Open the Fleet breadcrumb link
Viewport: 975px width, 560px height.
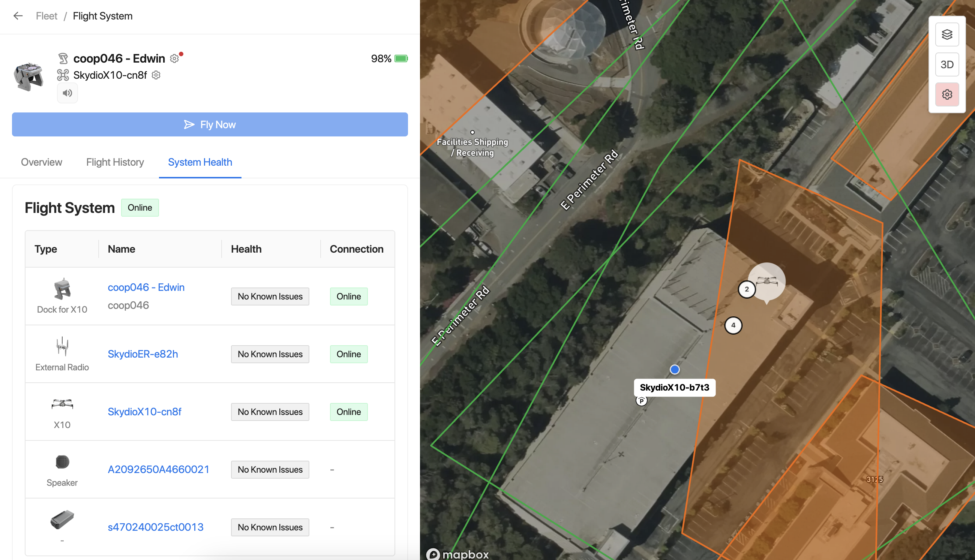pos(46,16)
